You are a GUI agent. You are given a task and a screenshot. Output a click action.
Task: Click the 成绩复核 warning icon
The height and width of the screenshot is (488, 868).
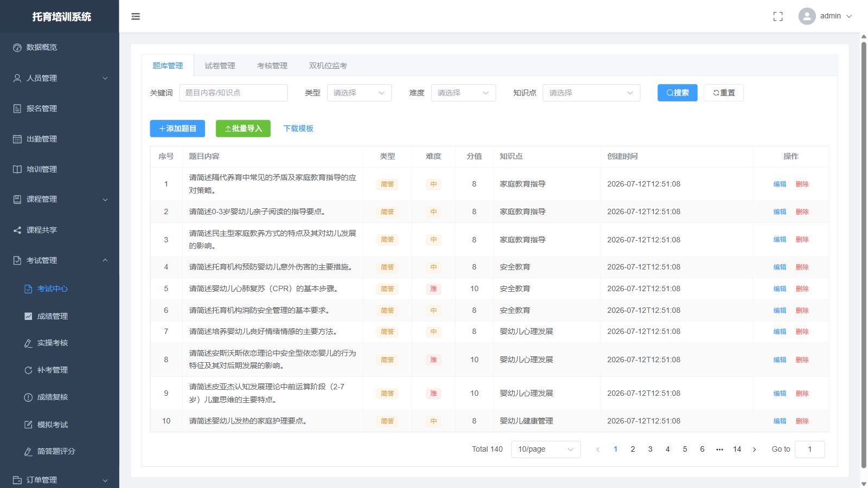(x=28, y=397)
